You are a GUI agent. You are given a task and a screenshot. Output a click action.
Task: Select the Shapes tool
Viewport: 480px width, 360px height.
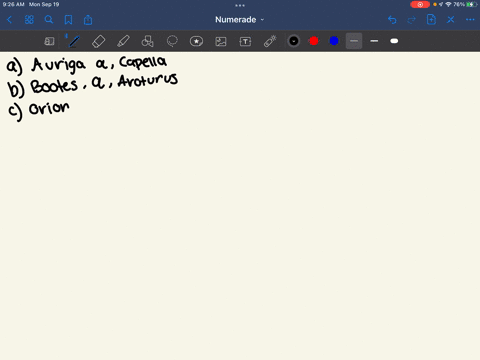click(147, 41)
